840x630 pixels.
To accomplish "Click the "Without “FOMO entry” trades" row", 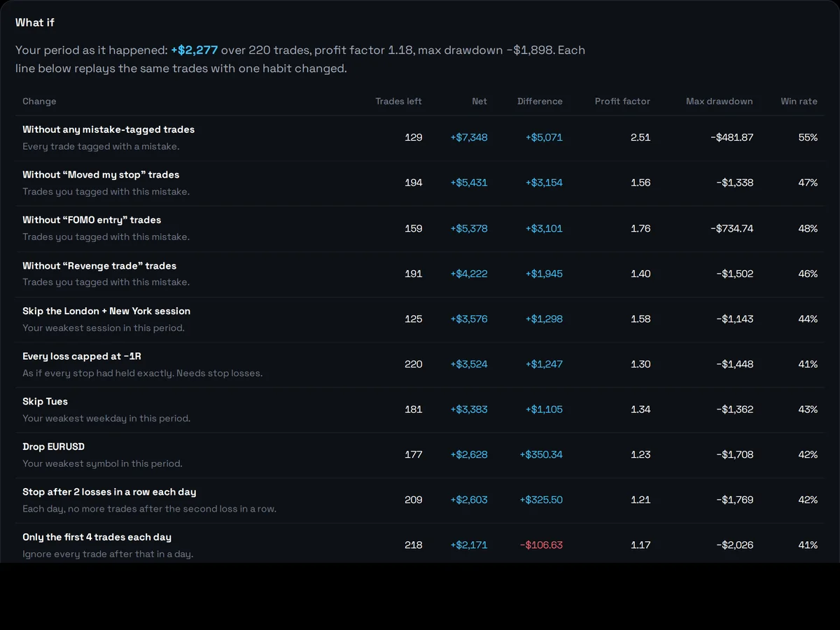I will point(420,229).
